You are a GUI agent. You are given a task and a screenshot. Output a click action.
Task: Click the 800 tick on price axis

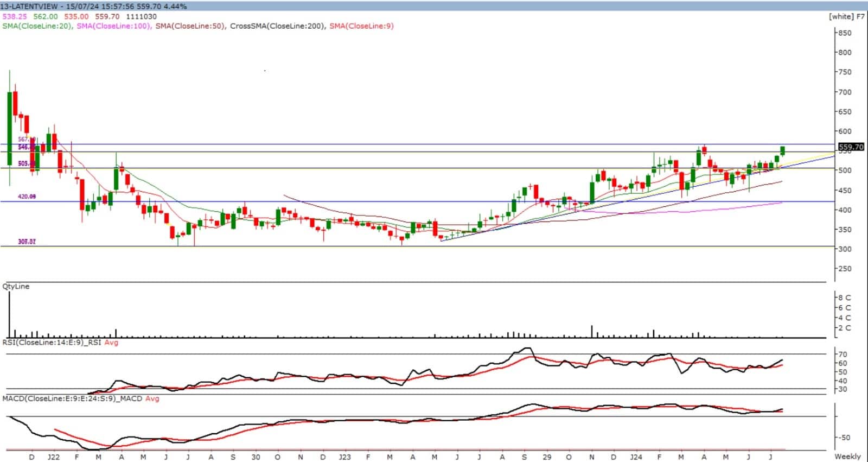(x=845, y=53)
